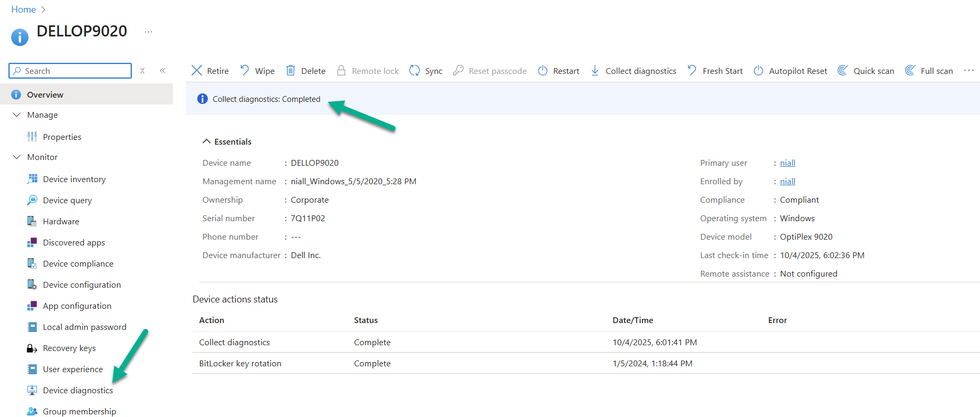Screen dimensions: 980x417
Task: Start a Quick scan
Action: [866, 71]
